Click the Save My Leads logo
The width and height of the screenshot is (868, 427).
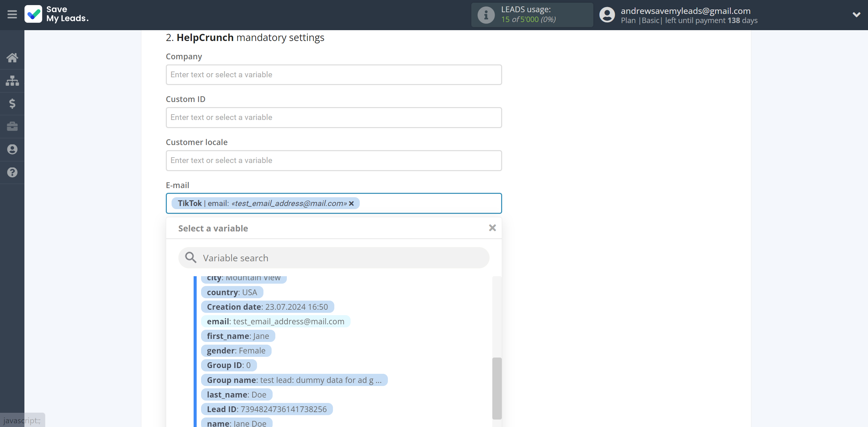click(56, 14)
